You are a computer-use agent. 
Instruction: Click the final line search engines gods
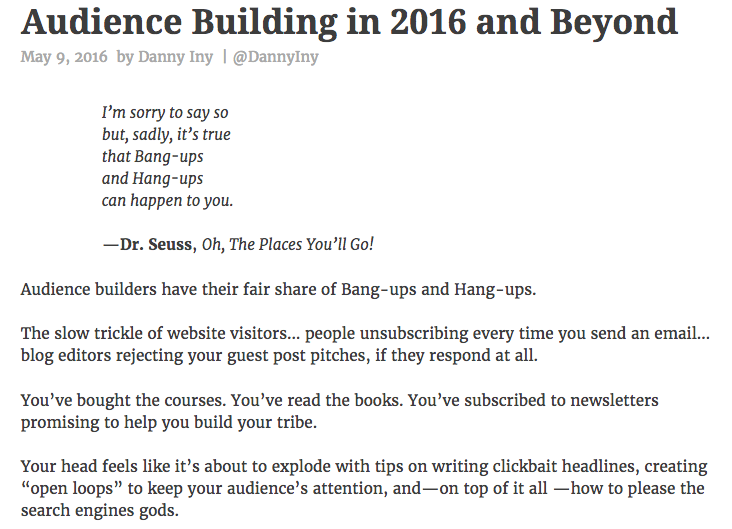pyautogui.click(x=100, y=510)
